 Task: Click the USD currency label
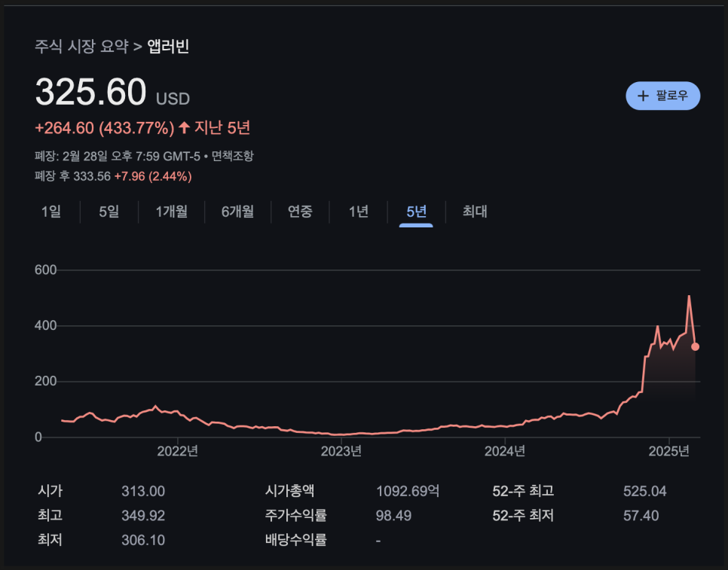tap(173, 99)
